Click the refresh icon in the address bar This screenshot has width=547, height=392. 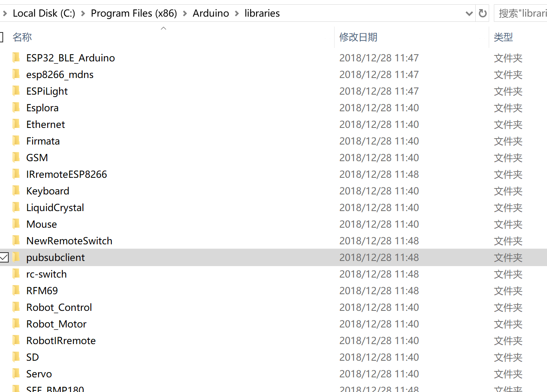(482, 13)
